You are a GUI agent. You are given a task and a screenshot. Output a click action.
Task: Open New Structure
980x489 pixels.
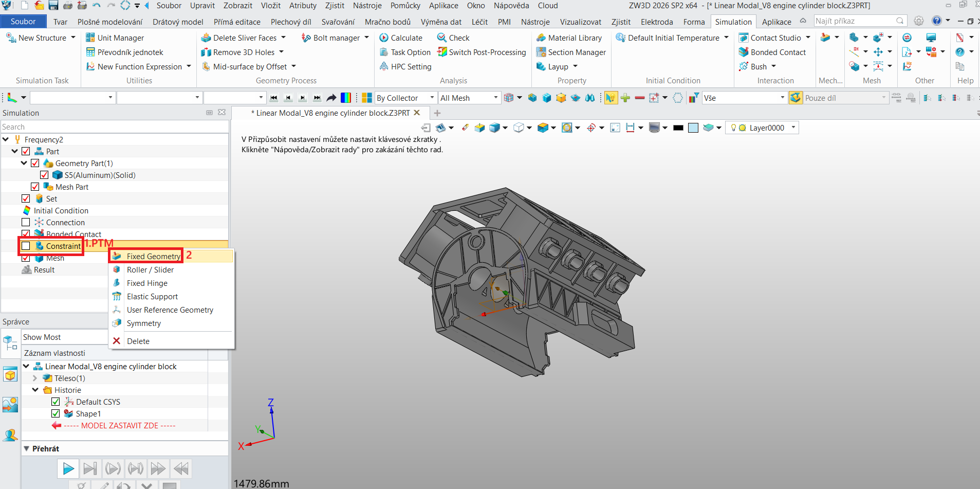pyautogui.click(x=41, y=38)
